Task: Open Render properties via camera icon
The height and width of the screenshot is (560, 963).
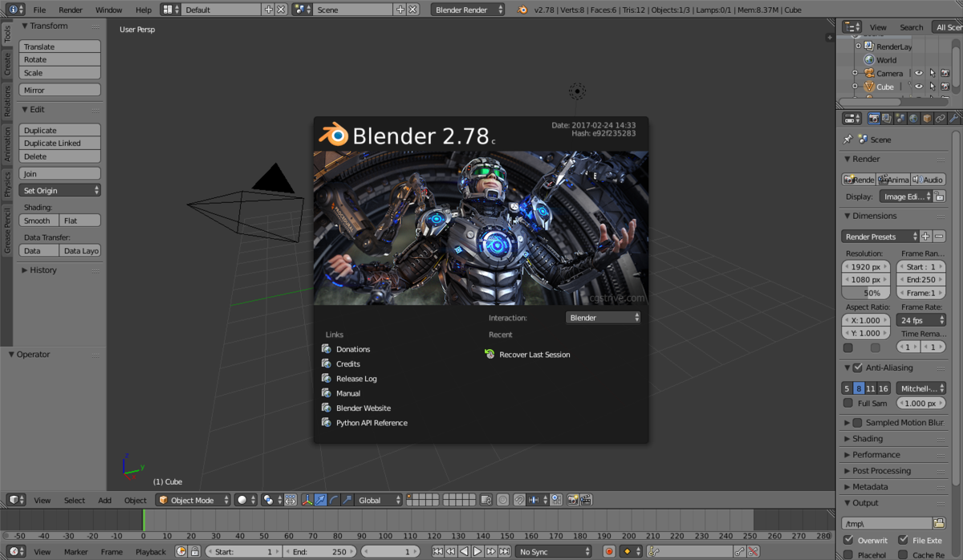Action: pyautogui.click(x=873, y=118)
